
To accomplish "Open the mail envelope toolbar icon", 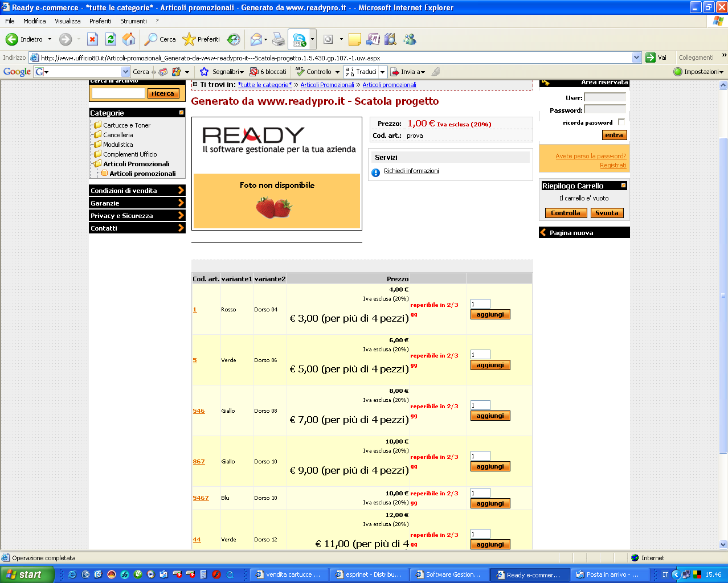I will point(256,39).
